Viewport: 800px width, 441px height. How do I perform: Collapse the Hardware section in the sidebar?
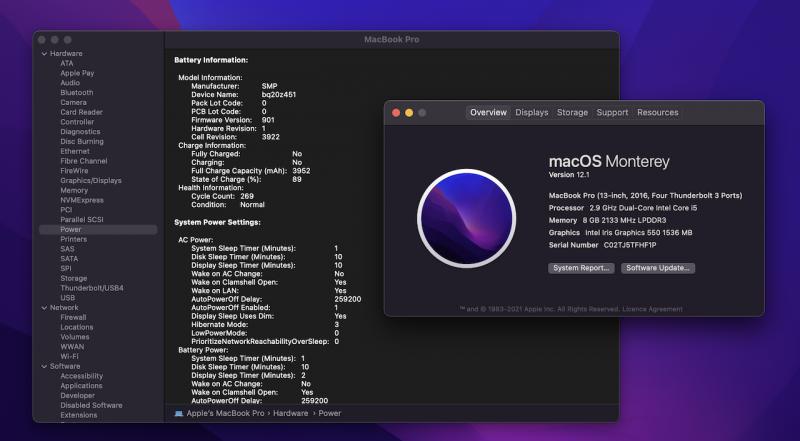44,53
